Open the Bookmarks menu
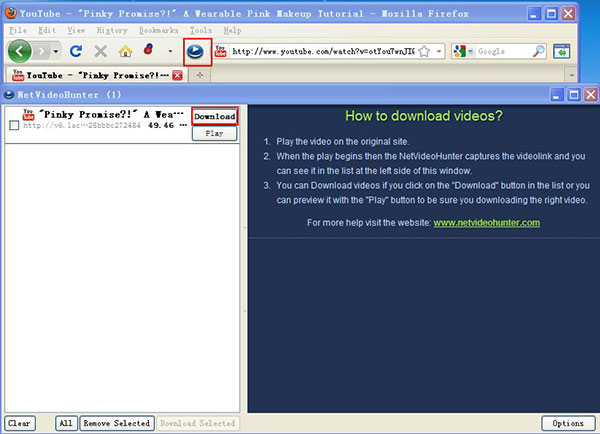 tap(158, 30)
